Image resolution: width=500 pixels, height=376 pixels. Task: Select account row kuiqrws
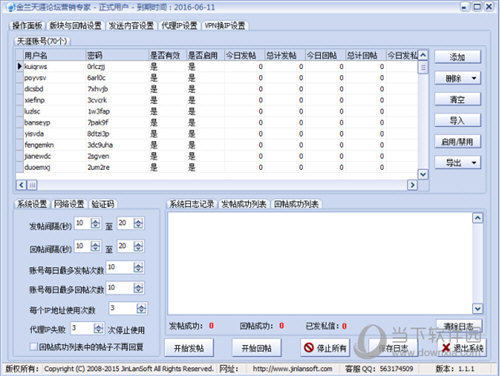pyautogui.click(x=217, y=67)
